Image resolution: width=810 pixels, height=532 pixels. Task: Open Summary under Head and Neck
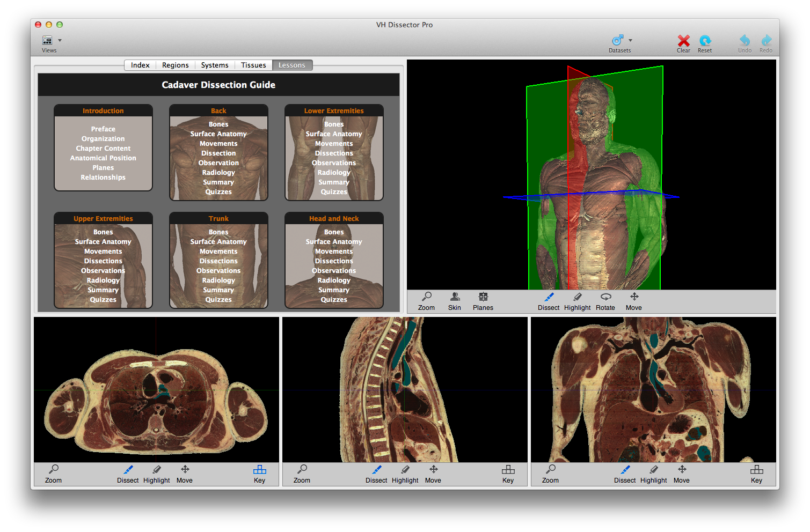[334, 290]
